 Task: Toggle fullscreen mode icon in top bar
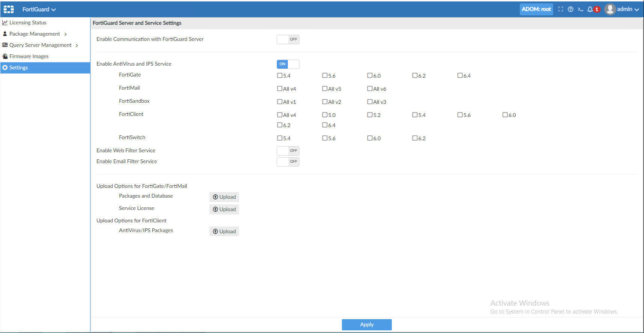[561, 9]
